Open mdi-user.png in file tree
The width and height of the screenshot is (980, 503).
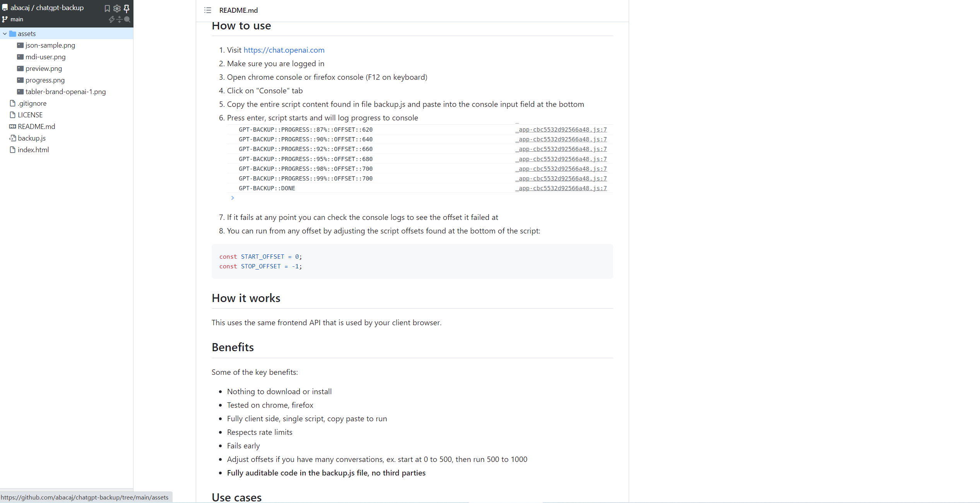coord(46,57)
